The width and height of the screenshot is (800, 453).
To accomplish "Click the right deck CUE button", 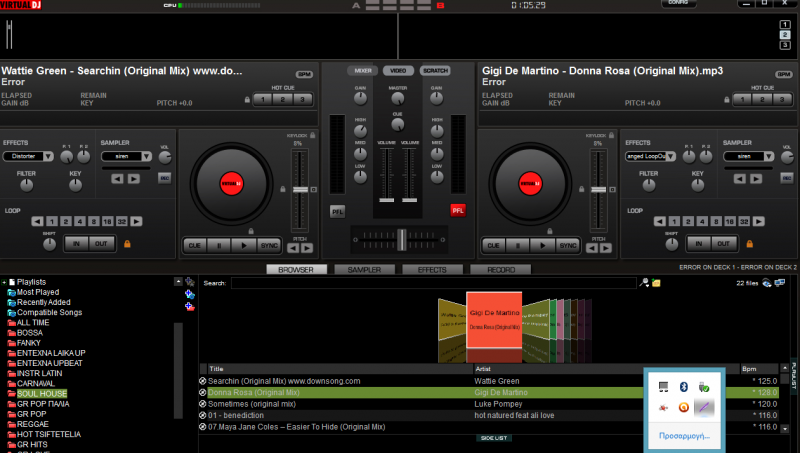I will (493, 245).
